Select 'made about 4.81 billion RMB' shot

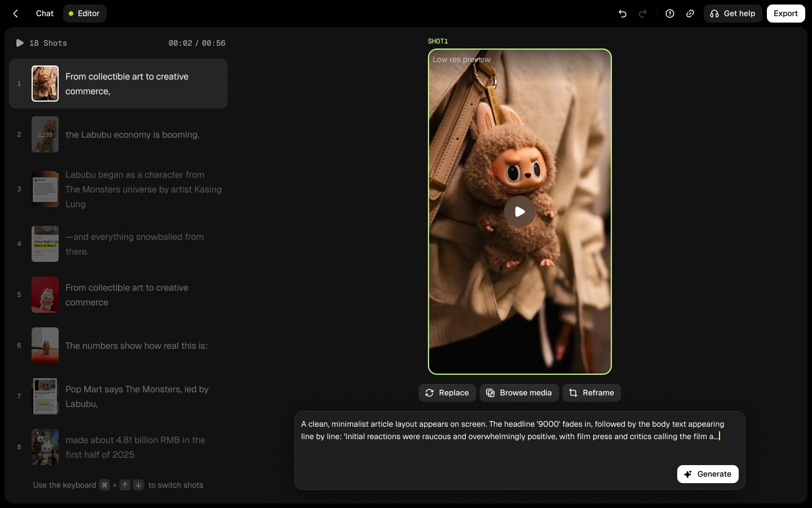[x=135, y=447]
